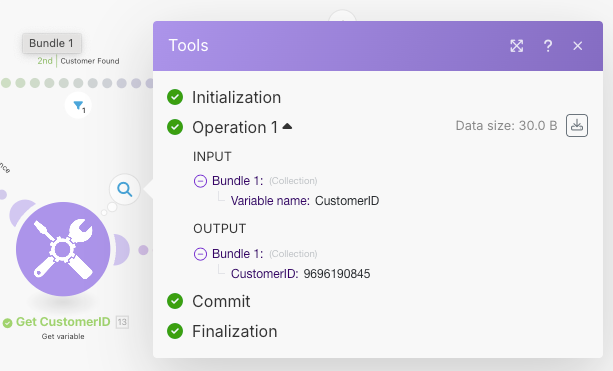Click the Commit step label
Viewport: 613px width, 371px height.
221,301
